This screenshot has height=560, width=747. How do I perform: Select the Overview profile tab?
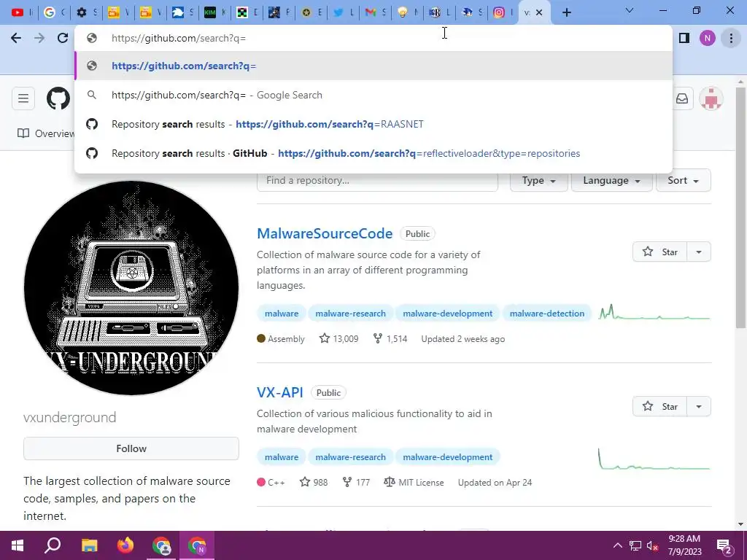(x=46, y=133)
